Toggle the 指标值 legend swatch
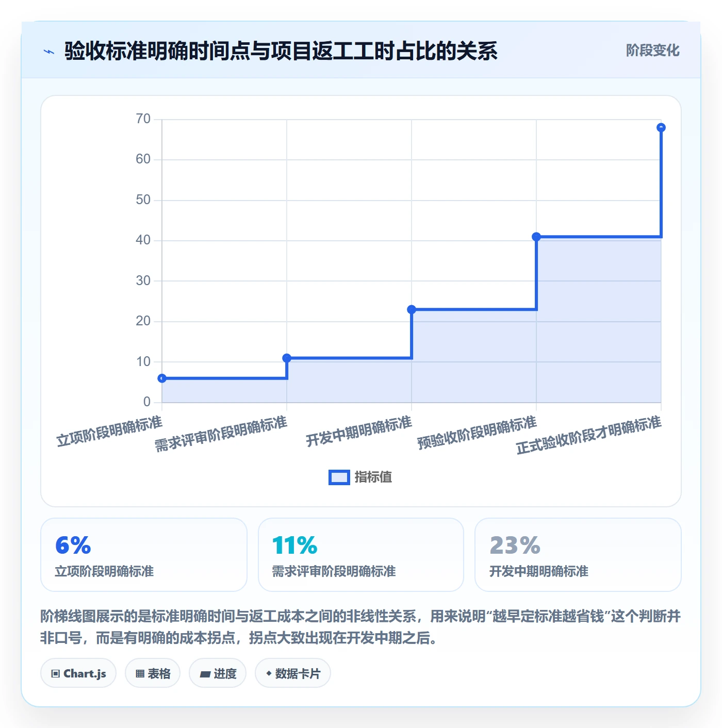 [x=339, y=477]
